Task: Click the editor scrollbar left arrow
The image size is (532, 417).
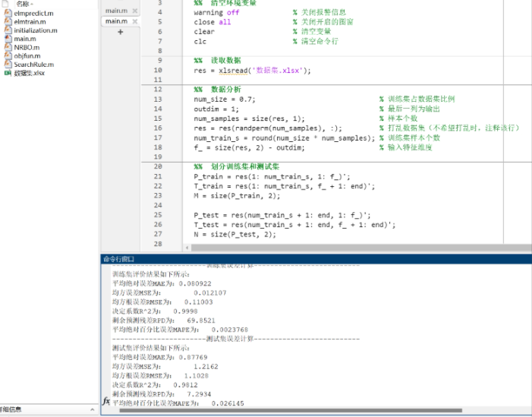Action: [x=187, y=248]
